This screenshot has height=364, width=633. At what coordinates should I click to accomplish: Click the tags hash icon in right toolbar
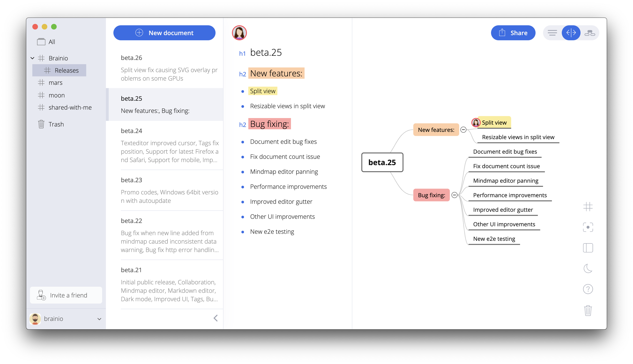[588, 207]
